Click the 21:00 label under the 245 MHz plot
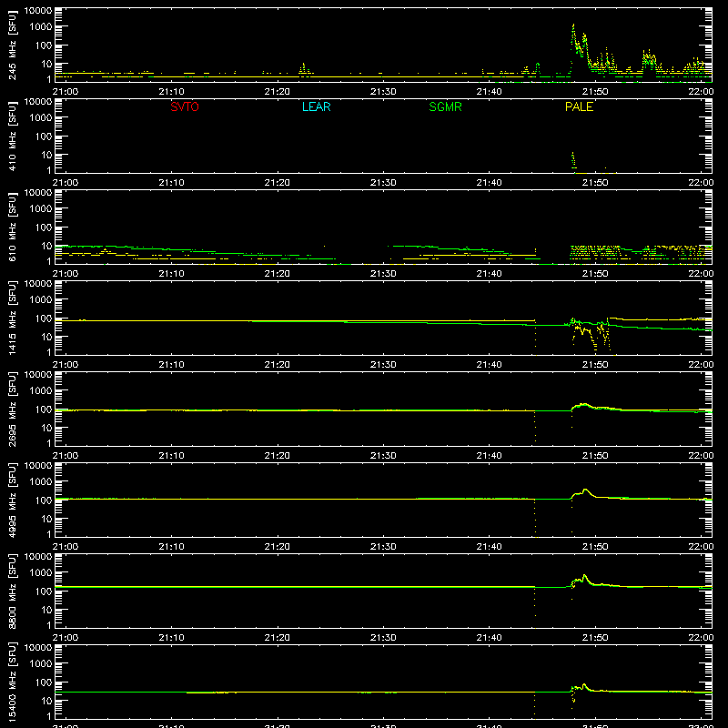This screenshot has height=728, width=728. coord(65,92)
